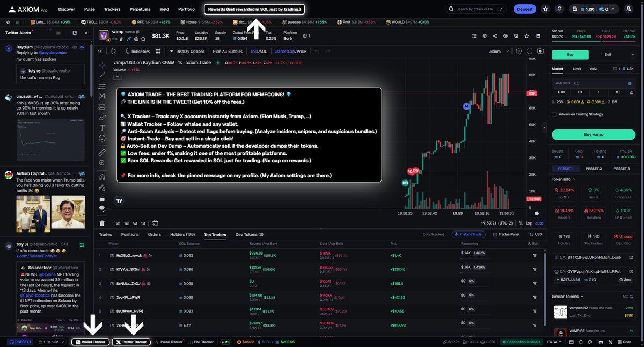
Task: Open the Pulse page
Action: point(90,9)
